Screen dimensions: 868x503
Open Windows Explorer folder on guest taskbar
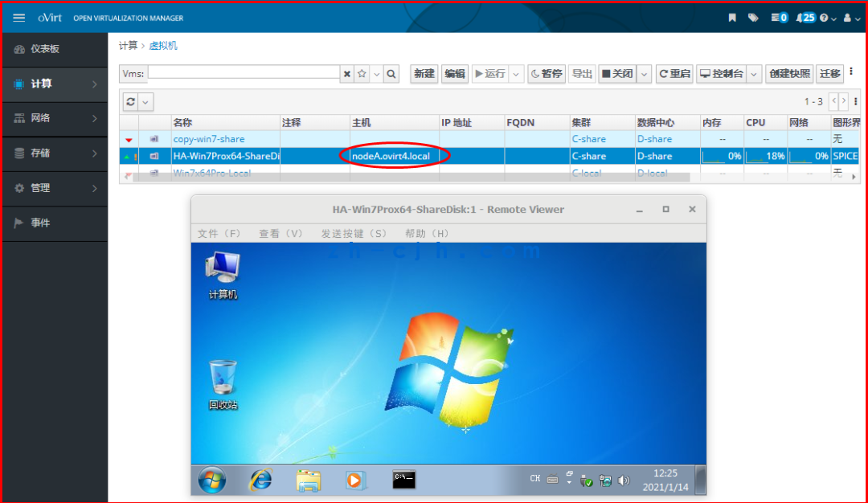click(309, 481)
